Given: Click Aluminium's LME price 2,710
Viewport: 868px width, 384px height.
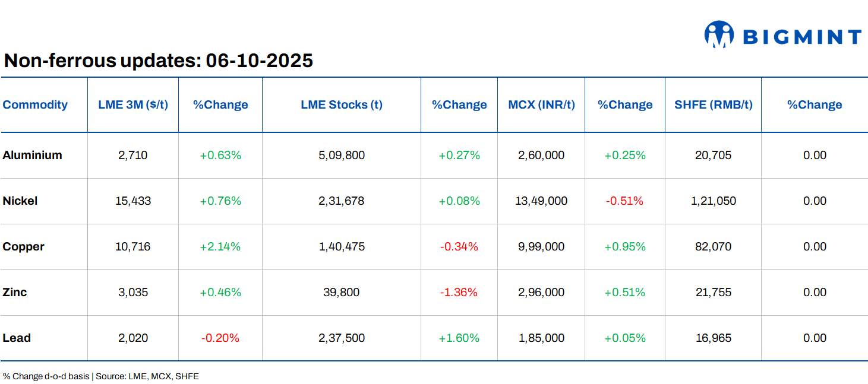Looking at the screenshot, I should pyautogui.click(x=132, y=155).
